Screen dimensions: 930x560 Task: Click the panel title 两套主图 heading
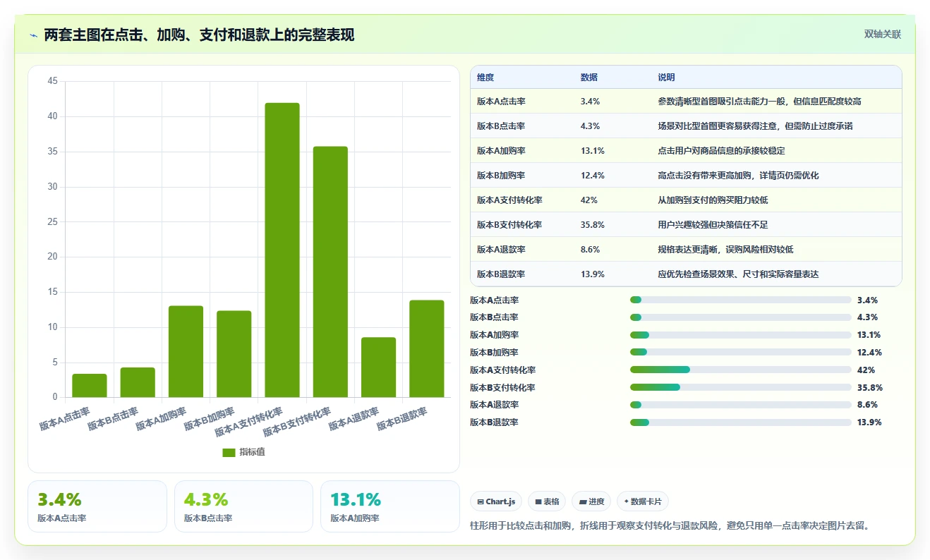point(199,35)
